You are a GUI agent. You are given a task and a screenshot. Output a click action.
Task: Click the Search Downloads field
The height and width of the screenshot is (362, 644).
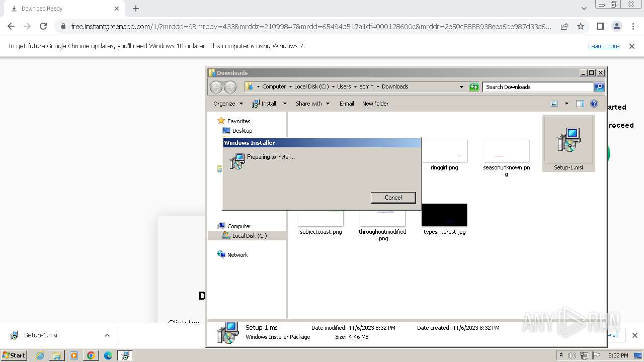[538, 87]
